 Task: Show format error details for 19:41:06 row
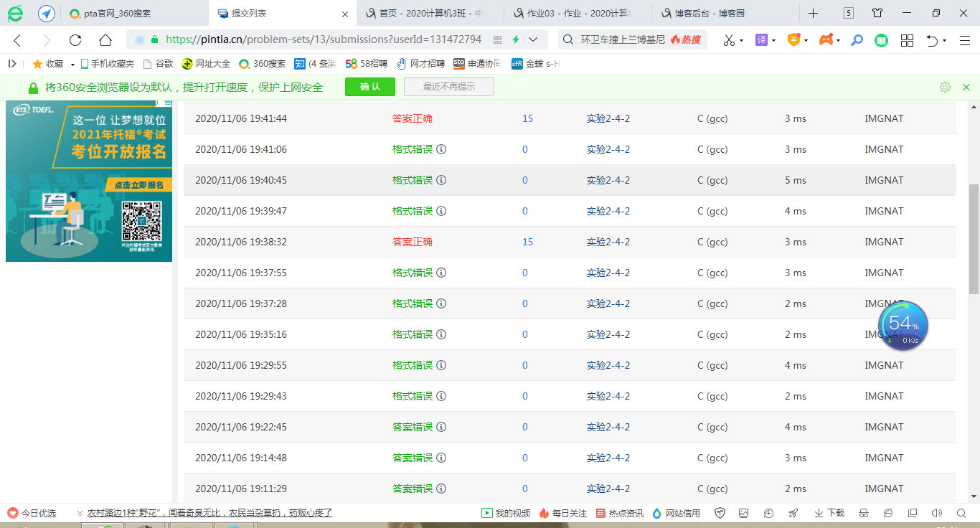pyautogui.click(x=441, y=149)
